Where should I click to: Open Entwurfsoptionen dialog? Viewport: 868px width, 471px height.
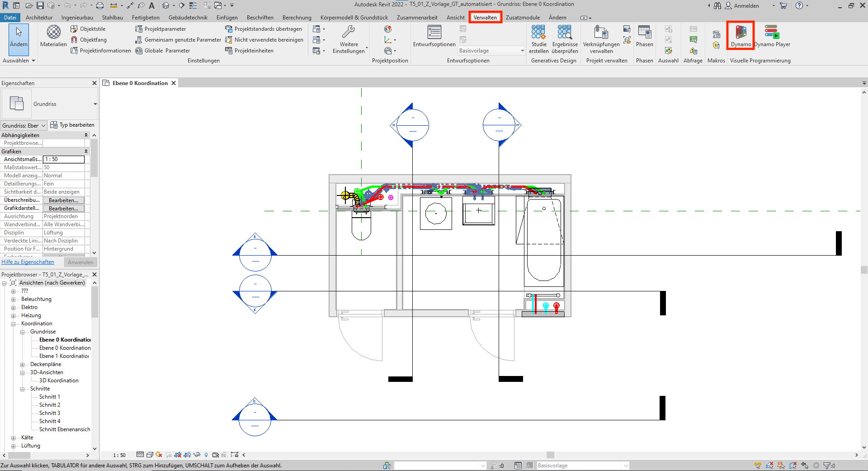pos(434,36)
